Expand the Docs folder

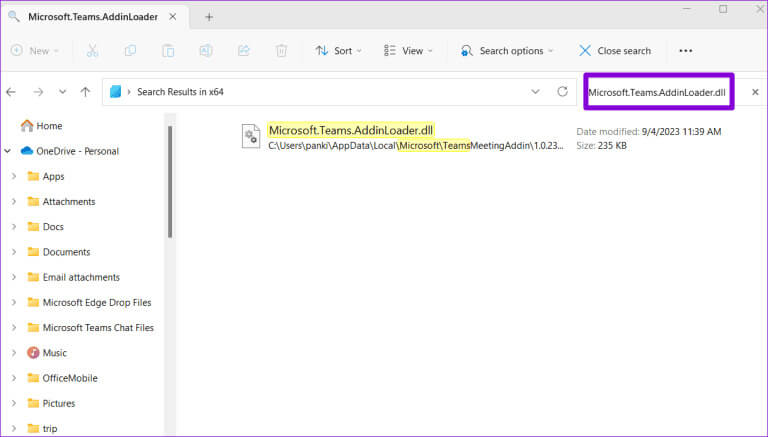(x=14, y=227)
